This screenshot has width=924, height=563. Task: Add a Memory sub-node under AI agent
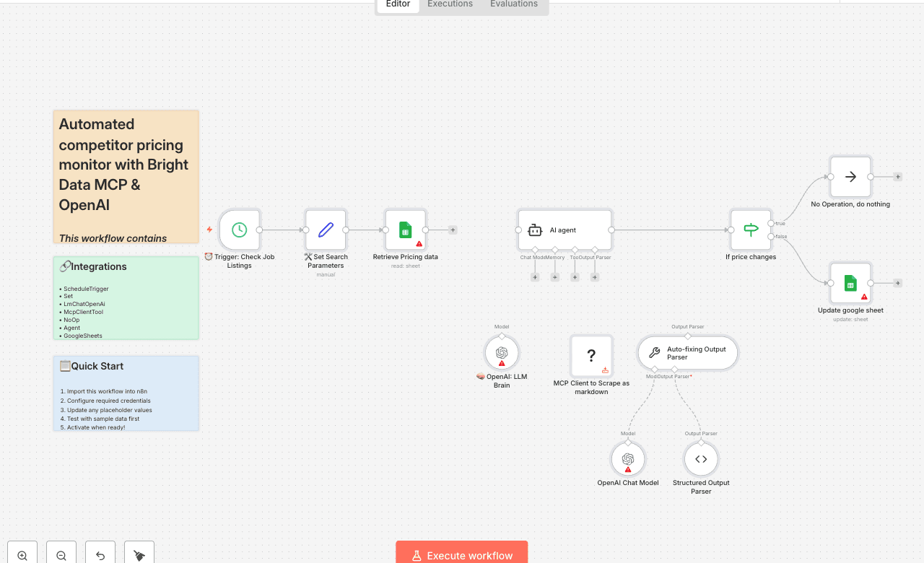coord(554,276)
